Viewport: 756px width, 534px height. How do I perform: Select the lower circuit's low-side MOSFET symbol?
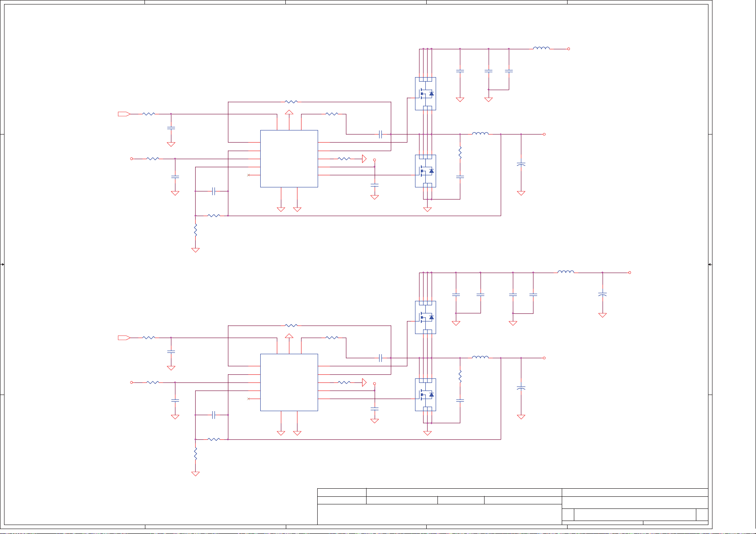425,395
